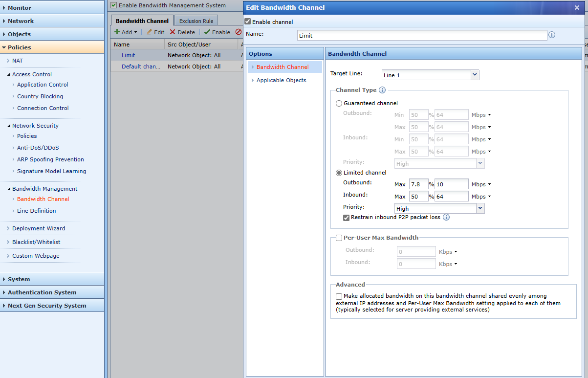The height and width of the screenshot is (378, 588).
Task: Click the green Add plus icon
Action: click(x=117, y=32)
